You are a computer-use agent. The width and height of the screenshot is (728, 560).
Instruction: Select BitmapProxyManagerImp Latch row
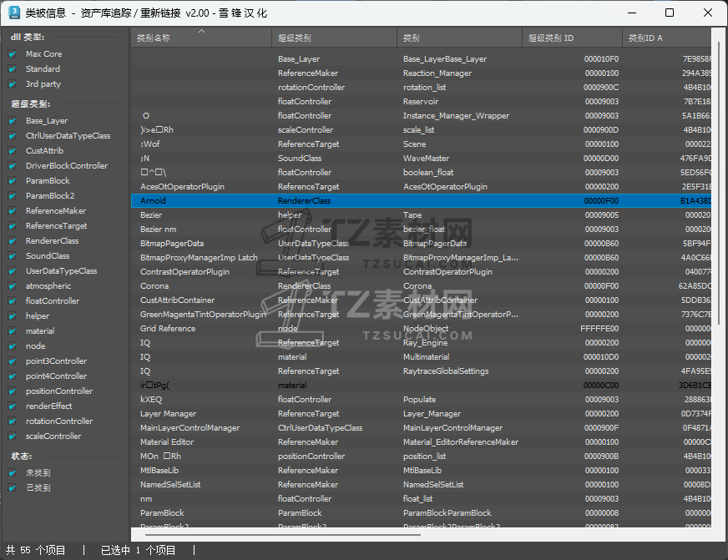[x=421, y=258]
